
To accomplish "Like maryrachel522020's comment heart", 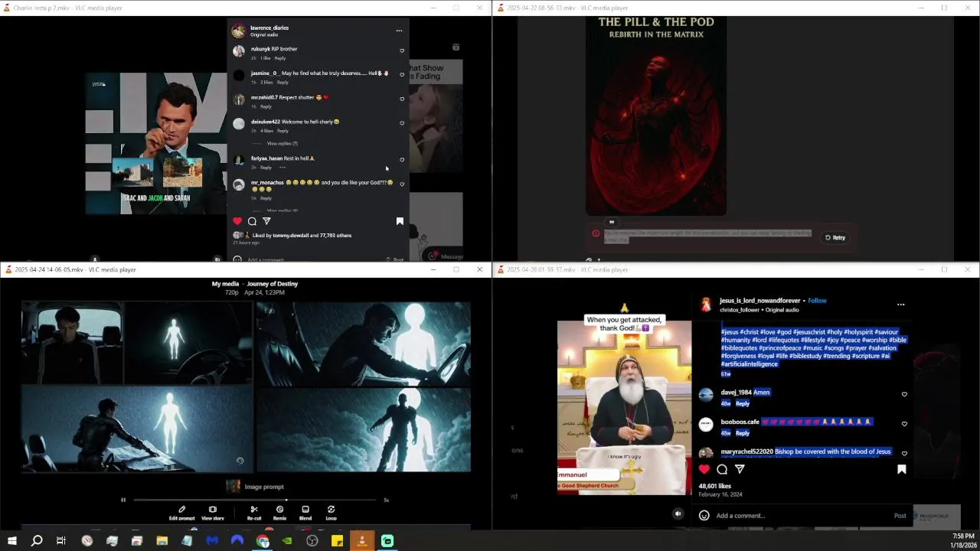I will pos(904,454).
